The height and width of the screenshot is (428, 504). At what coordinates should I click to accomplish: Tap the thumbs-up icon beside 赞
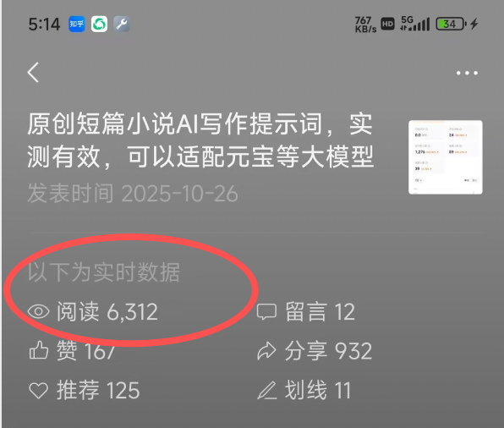tap(39, 350)
